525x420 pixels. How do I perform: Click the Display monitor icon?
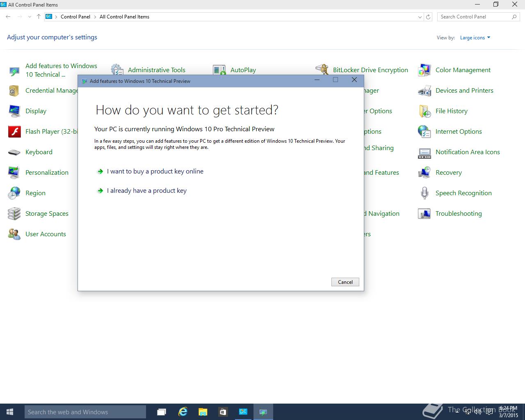pyautogui.click(x=14, y=111)
